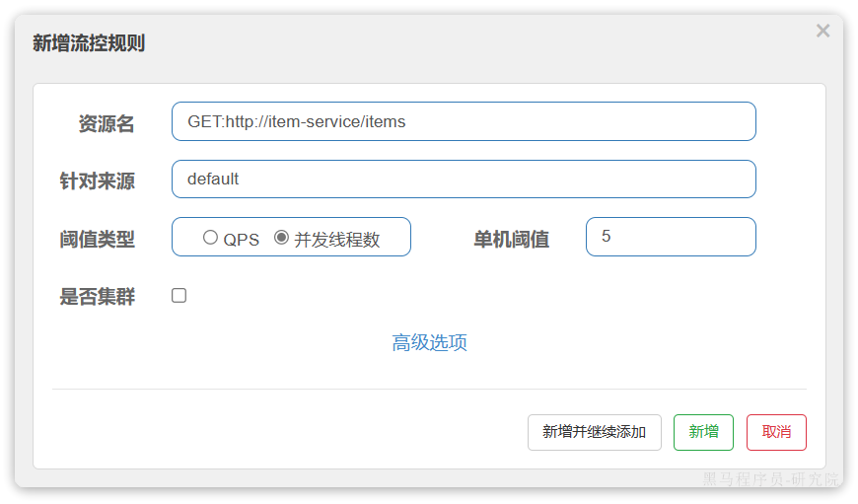The width and height of the screenshot is (858, 504).
Task: Expand 高级选项 advanced options
Action: 429,342
